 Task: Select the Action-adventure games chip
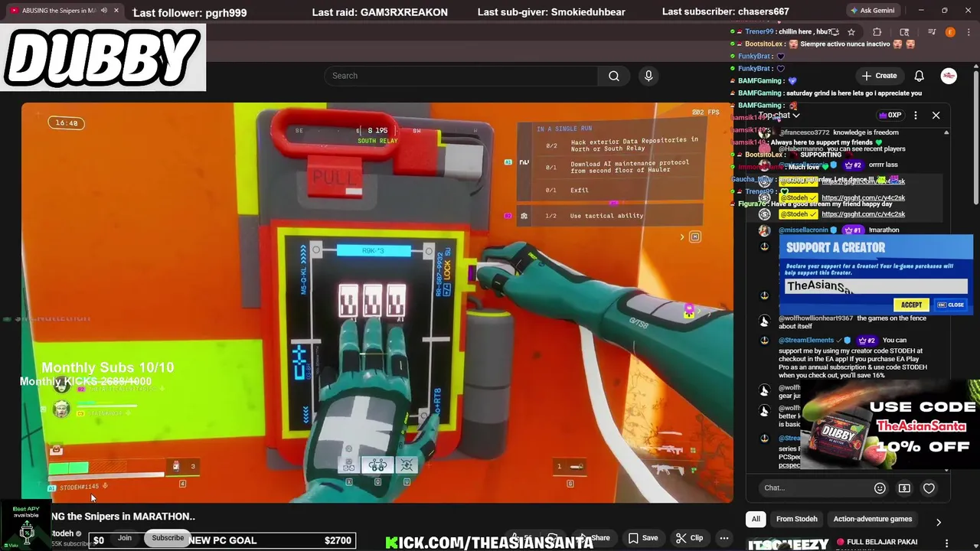click(873, 519)
